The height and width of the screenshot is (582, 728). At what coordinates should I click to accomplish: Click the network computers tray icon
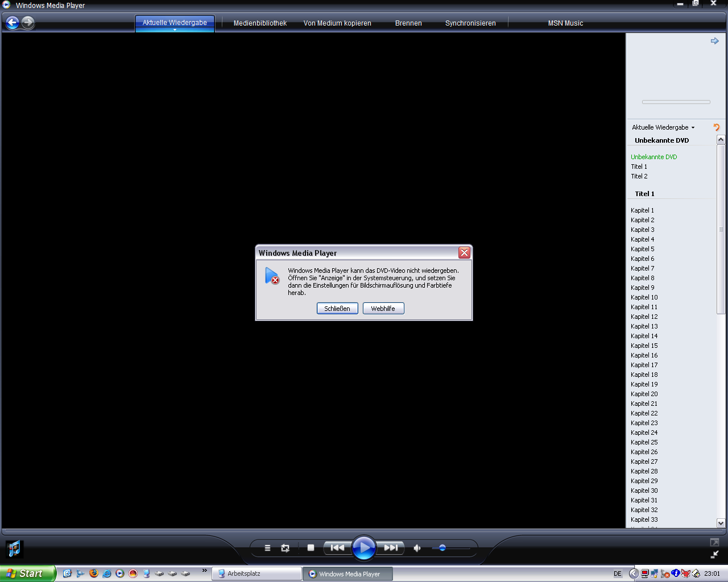pyautogui.click(x=655, y=573)
